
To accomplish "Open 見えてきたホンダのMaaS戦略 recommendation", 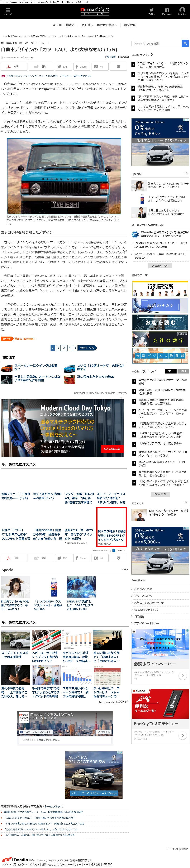I will [x=47, y=496].
